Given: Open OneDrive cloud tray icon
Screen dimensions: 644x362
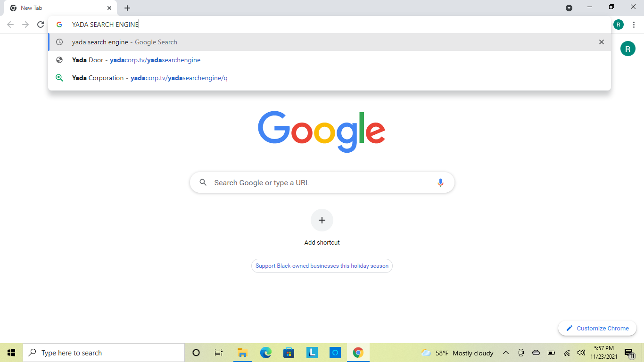Looking at the screenshot, I should [536, 353].
